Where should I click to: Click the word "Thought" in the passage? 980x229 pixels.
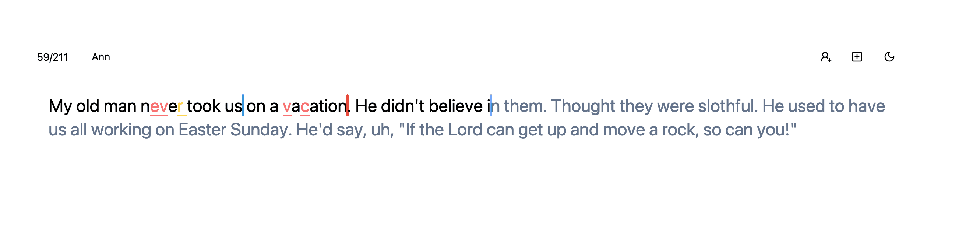coord(583,106)
